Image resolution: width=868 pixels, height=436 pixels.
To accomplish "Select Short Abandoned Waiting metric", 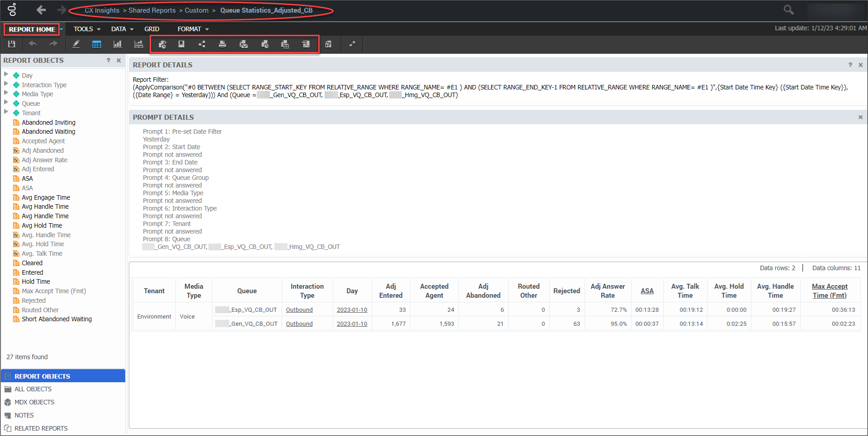I will coord(57,319).
